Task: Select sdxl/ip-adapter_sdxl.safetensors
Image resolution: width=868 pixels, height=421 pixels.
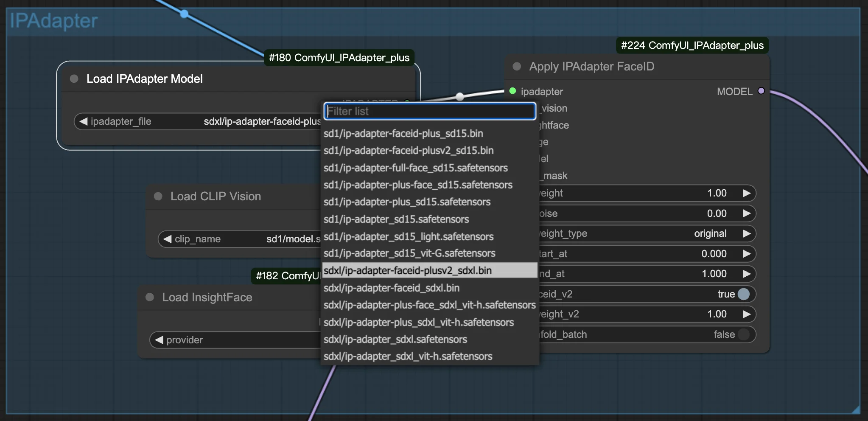Action: pos(430,339)
